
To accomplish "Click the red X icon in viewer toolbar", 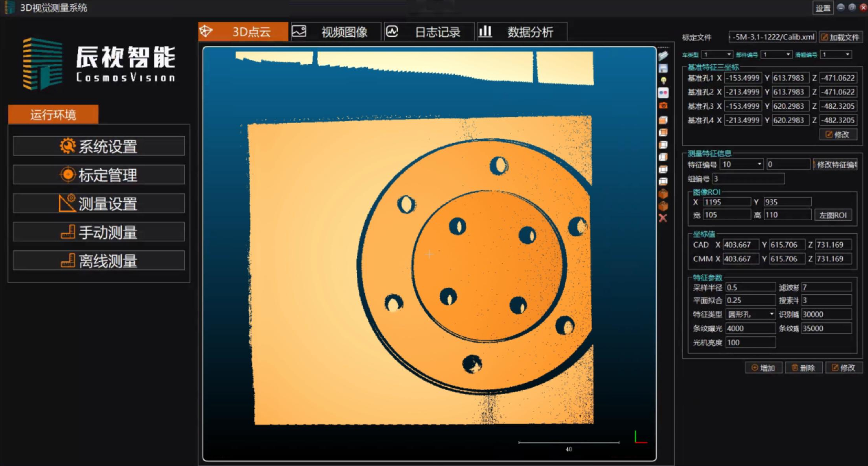I will pyautogui.click(x=663, y=218).
